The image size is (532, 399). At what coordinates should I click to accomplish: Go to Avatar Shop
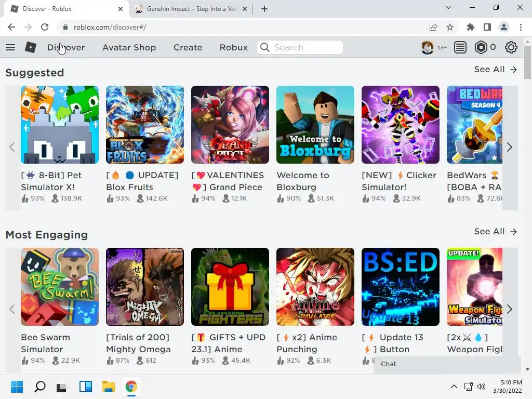coord(129,47)
